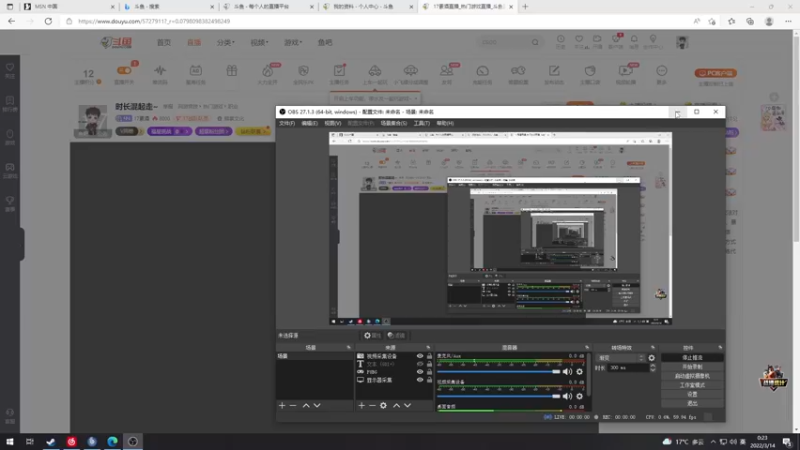
Task: Mute the video capture device audio channel
Action: point(567,396)
